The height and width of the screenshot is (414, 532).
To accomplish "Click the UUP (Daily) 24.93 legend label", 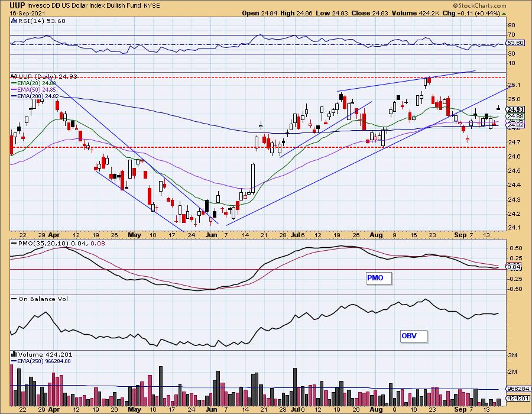I will click(47, 77).
